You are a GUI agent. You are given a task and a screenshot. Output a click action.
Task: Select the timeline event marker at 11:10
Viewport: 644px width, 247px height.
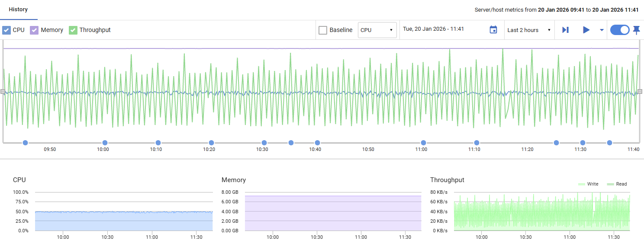pos(477,143)
